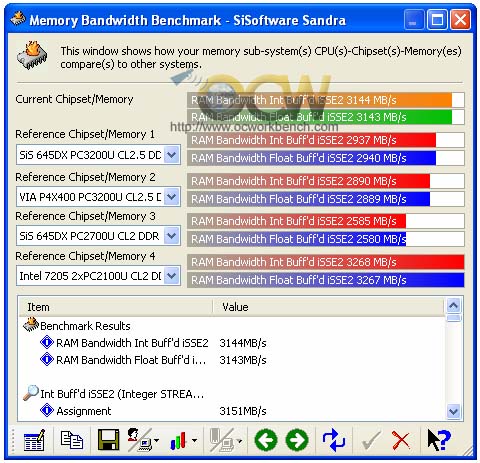Click the options table icon in toolbar
The height and width of the screenshot is (463, 480).
[x=34, y=440]
